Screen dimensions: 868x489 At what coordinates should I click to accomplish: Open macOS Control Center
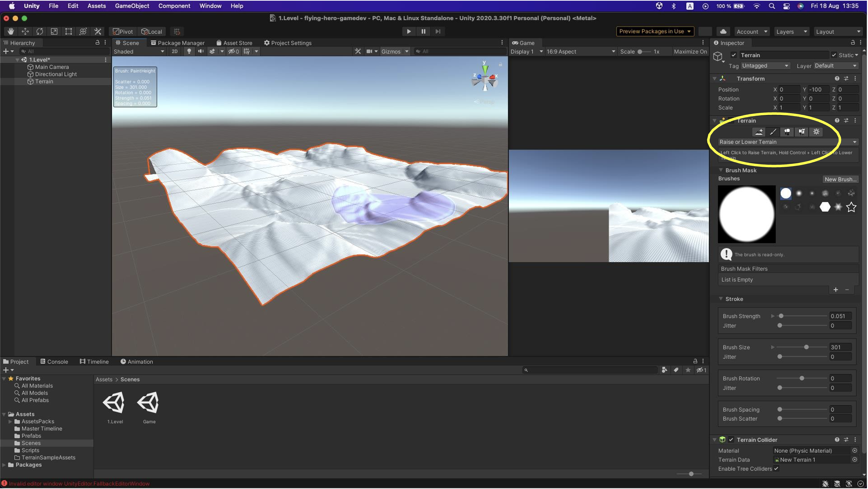click(786, 6)
